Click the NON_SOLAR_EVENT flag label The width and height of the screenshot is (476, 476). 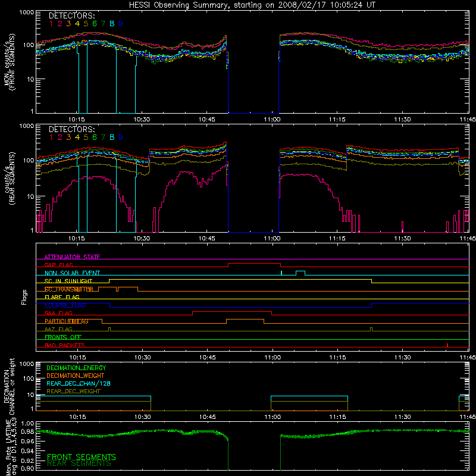point(72,273)
